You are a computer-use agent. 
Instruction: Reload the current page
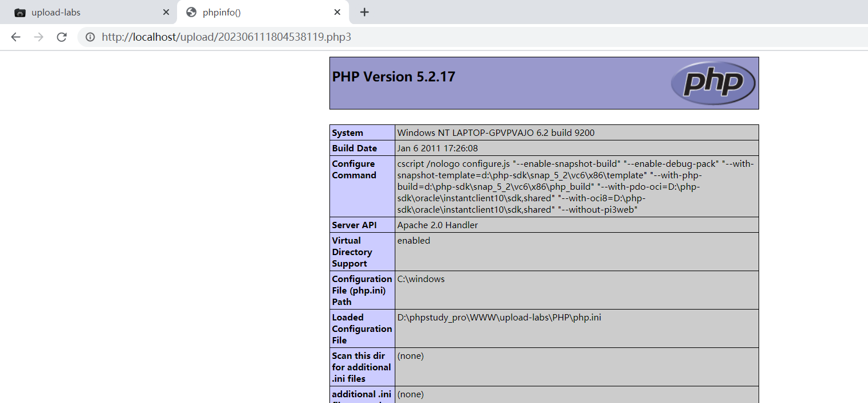point(61,37)
